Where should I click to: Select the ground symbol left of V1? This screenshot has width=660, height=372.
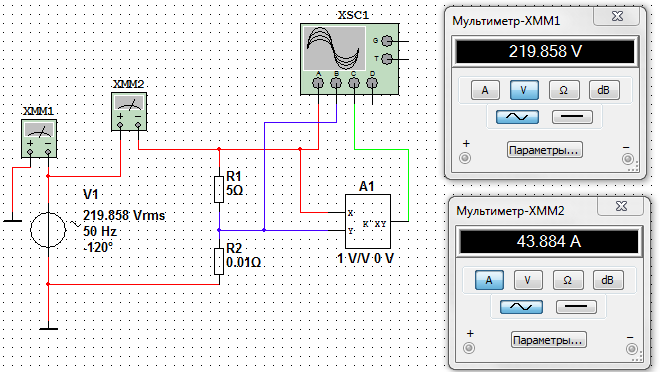coord(12,220)
